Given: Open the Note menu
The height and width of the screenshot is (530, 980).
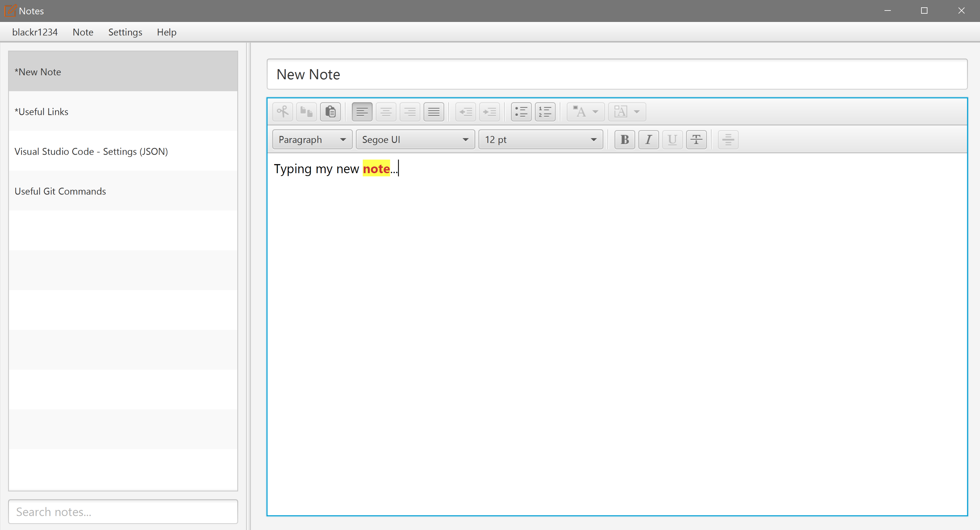Looking at the screenshot, I should (83, 32).
